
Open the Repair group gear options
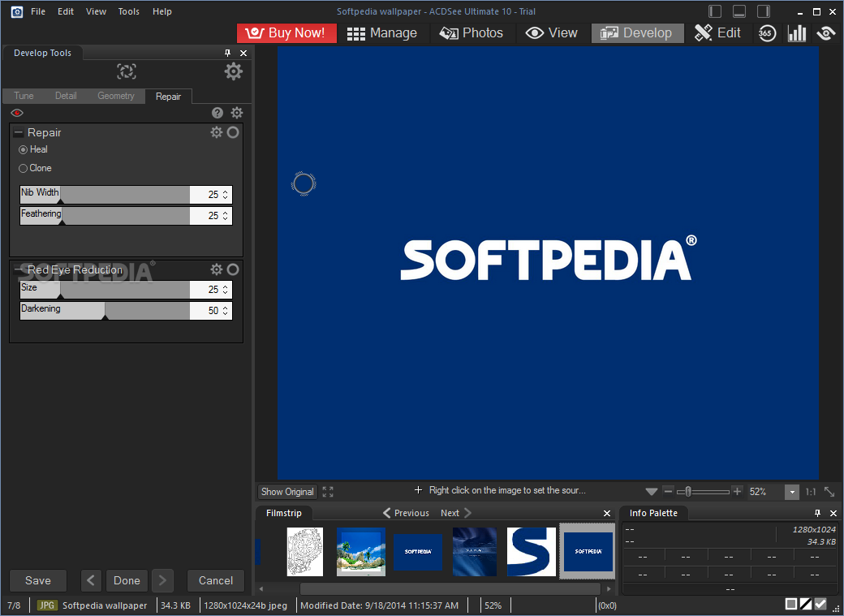coord(217,132)
